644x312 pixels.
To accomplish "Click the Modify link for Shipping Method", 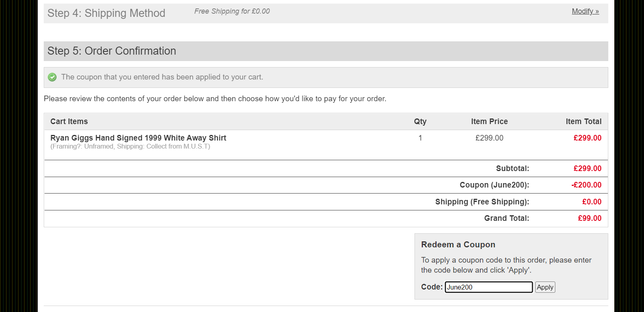I will point(585,11).
